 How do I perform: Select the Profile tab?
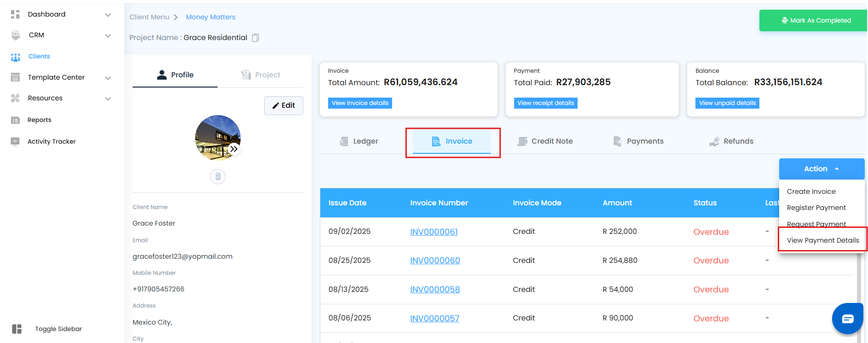click(175, 75)
